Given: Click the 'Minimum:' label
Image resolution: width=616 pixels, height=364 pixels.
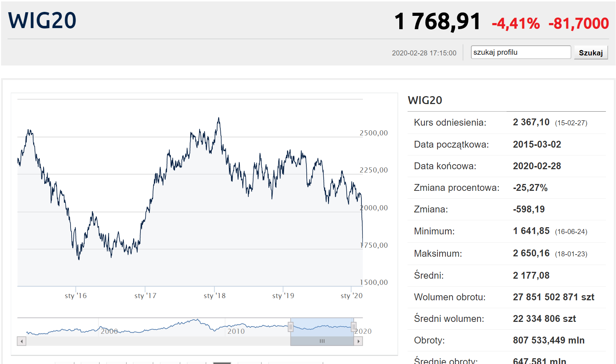Looking at the screenshot, I should [434, 231].
